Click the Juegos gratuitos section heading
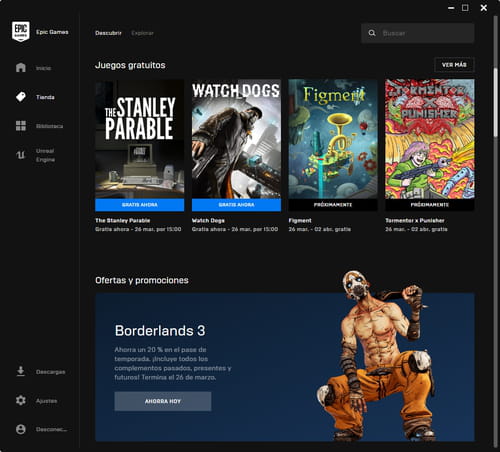The height and width of the screenshot is (452, 500). click(x=130, y=65)
